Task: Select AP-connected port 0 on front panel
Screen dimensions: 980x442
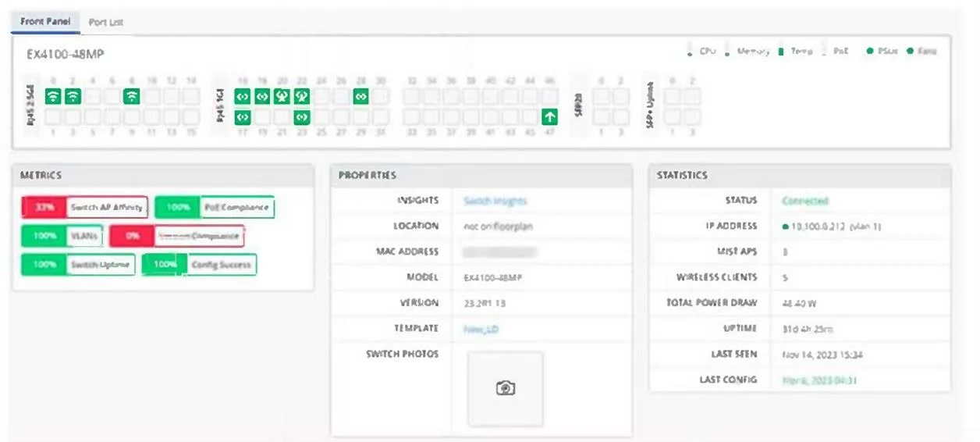Action: pos(52,97)
